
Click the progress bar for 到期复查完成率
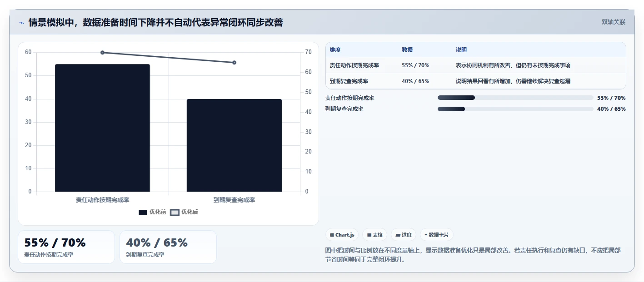pyautogui.click(x=515, y=109)
